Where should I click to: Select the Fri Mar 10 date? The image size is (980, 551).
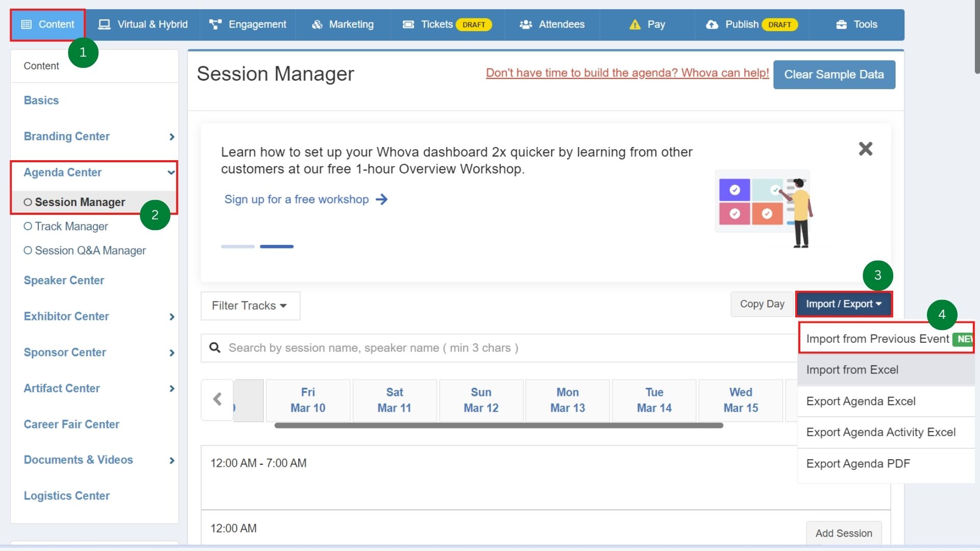[x=308, y=400]
